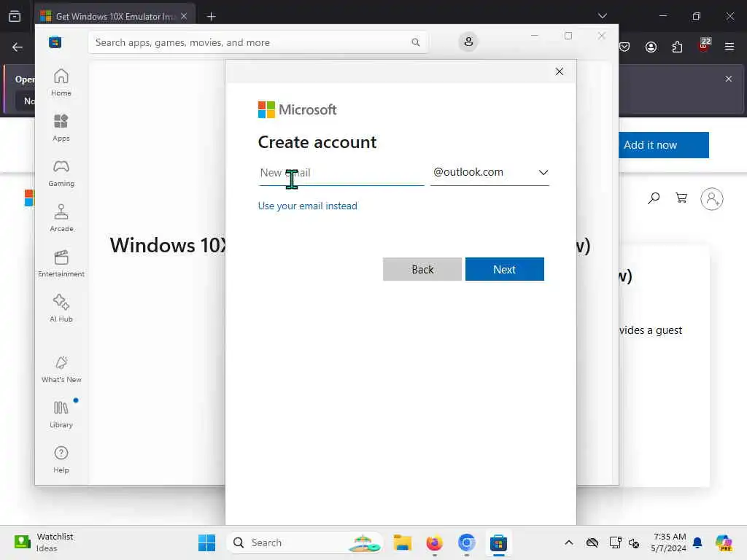Open Firefox account icon in toolbar
Viewport: 747px width, 560px height.
(x=651, y=47)
